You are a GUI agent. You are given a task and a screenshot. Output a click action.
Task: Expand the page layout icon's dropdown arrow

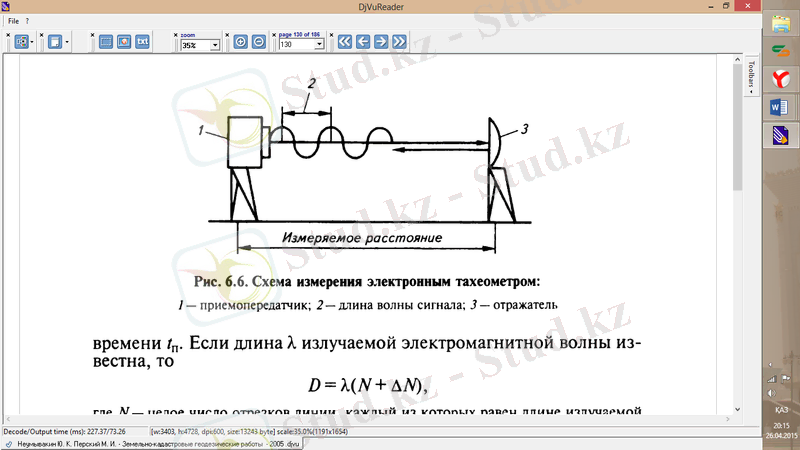[67, 42]
